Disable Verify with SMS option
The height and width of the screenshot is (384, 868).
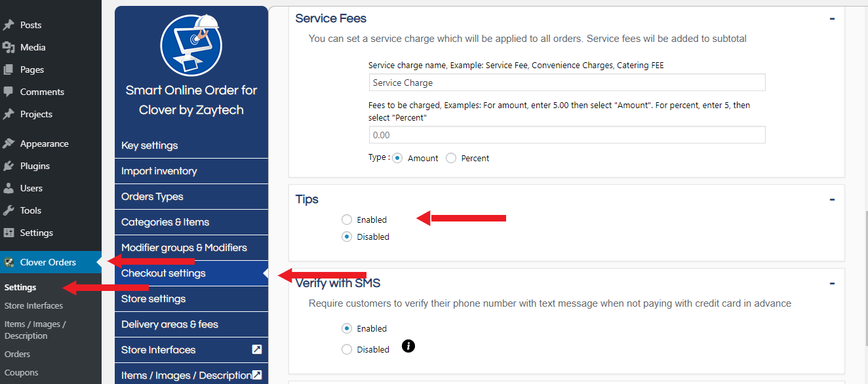(x=347, y=349)
